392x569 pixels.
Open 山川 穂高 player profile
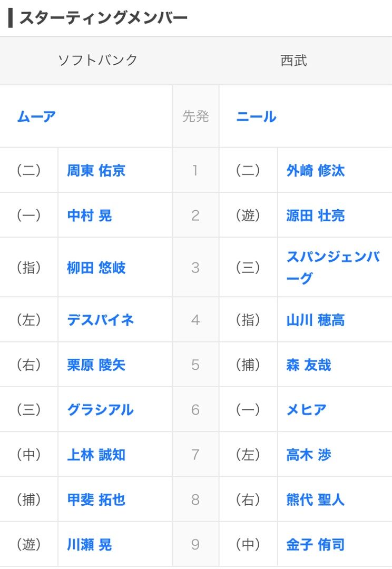click(316, 320)
